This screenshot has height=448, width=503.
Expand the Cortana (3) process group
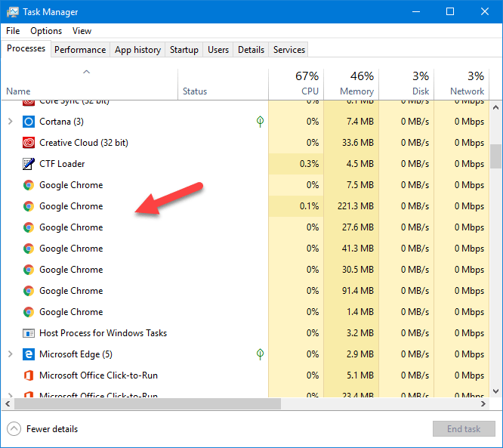point(11,122)
